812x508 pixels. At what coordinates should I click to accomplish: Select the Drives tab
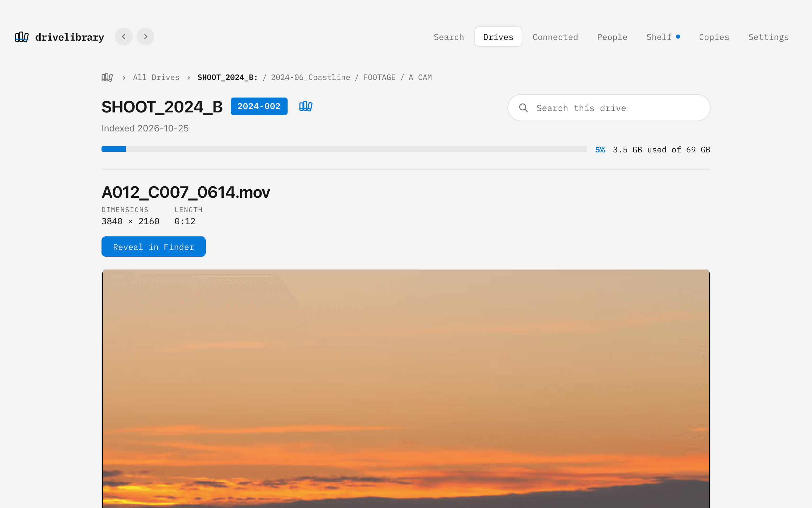498,37
